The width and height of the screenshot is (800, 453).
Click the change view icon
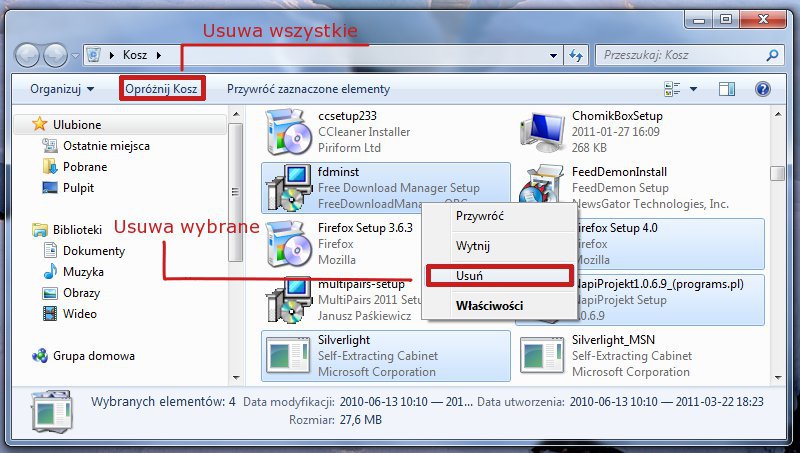tap(672, 89)
